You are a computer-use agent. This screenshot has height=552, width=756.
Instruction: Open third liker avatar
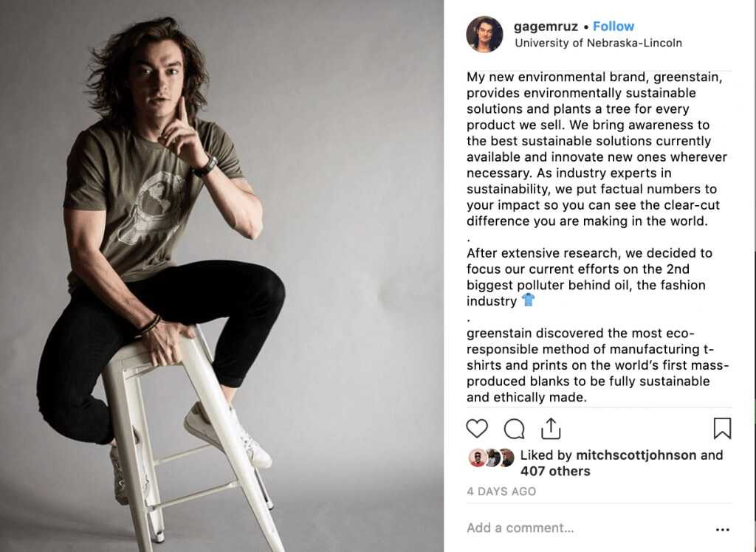(506, 458)
